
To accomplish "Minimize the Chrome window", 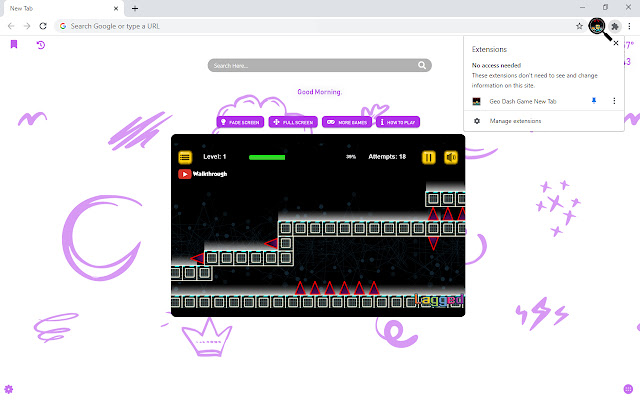I will click(582, 7).
